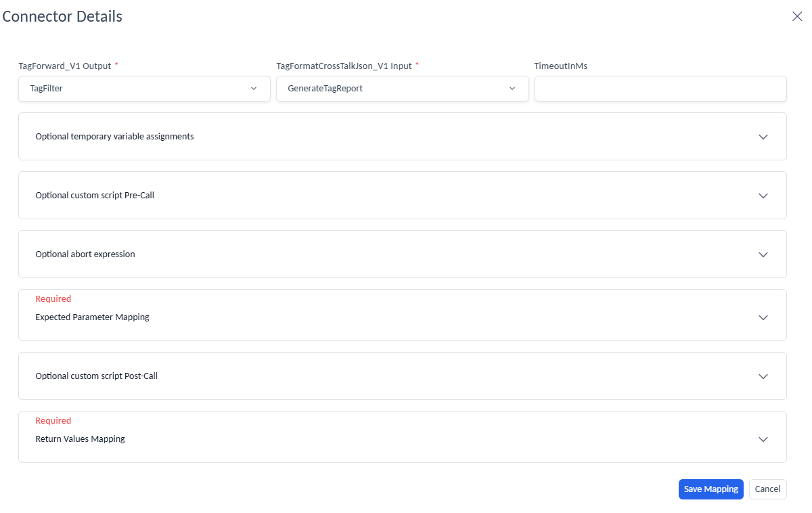Image resolution: width=812 pixels, height=513 pixels.
Task: Open the TagFormatCrossTalkJson_V1 Input dropdown
Action: [x=392, y=89]
